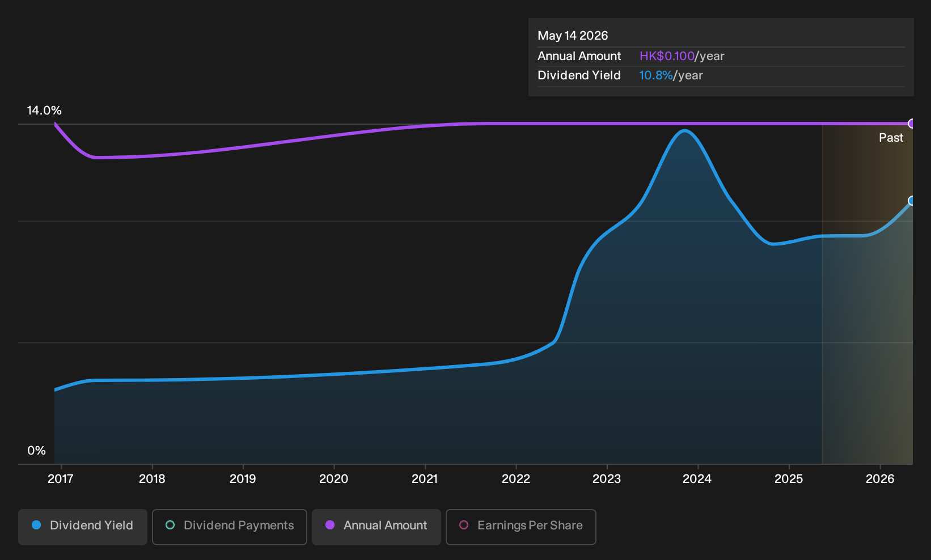This screenshot has height=560, width=931.
Task: Click the 2025 x-axis label
Action: tap(789, 479)
